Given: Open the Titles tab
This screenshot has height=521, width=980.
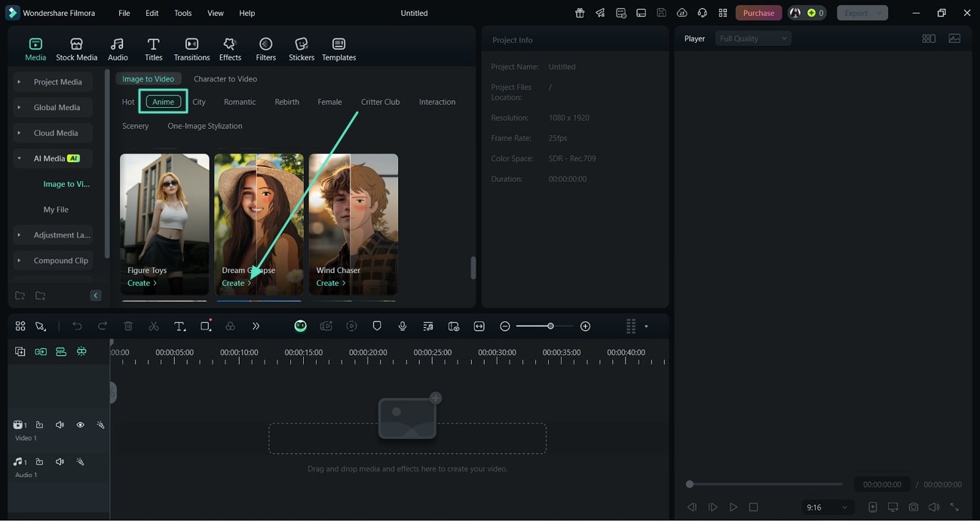Looking at the screenshot, I should coord(153,49).
